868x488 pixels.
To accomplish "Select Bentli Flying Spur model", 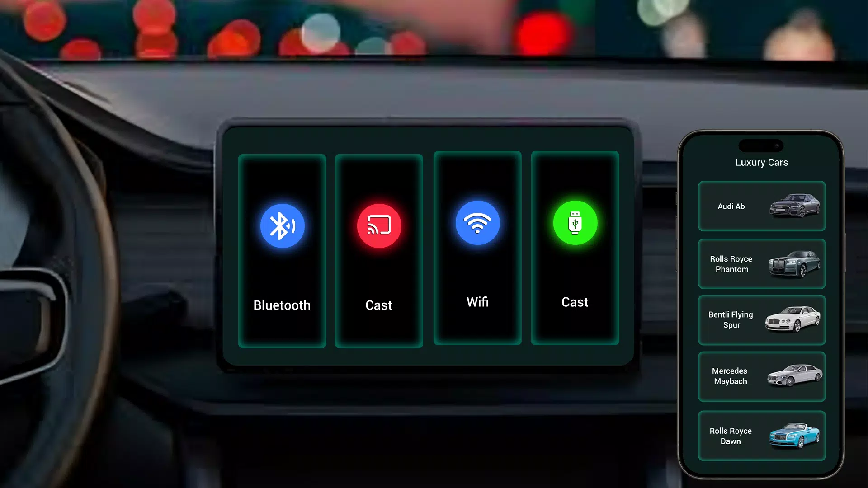I will [761, 320].
